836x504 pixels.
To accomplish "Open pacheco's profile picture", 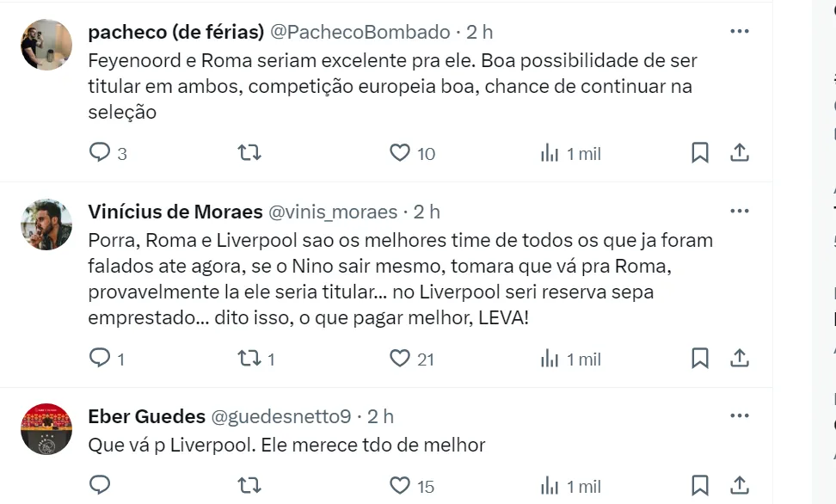I will (46, 44).
